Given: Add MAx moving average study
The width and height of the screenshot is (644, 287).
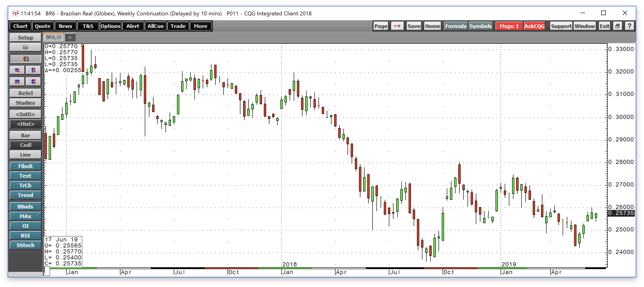Looking at the screenshot, I should [25, 217].
